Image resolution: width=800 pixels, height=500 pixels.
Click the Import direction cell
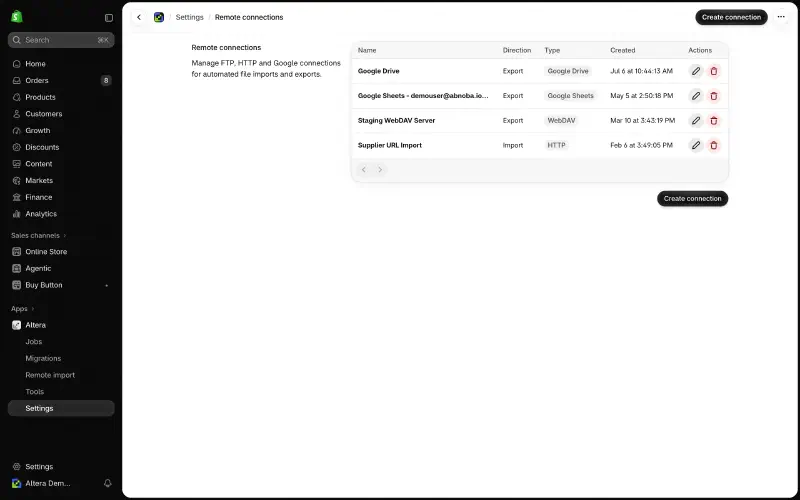pyautogui.click(x=513, y=145)
